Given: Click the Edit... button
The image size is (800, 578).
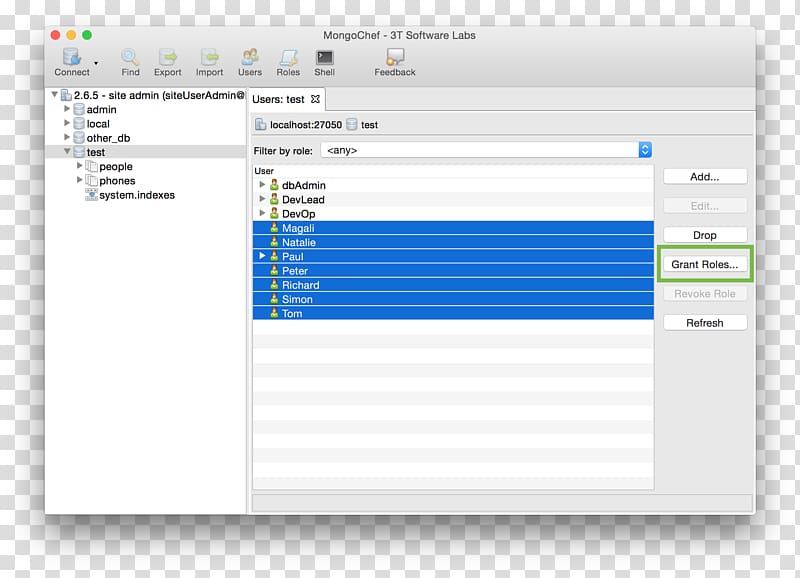Looking at the screenshot, I should tap(705, 206).
